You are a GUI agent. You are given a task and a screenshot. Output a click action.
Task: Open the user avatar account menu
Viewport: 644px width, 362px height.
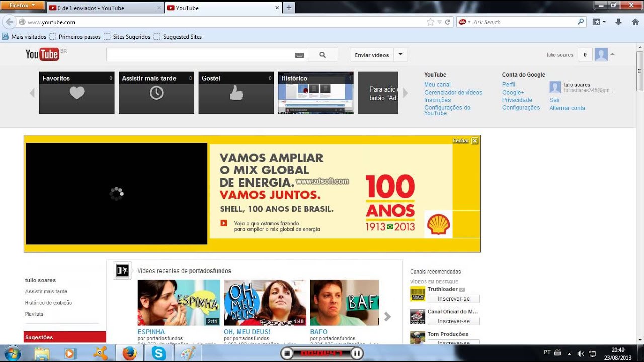tap(601, 55)
